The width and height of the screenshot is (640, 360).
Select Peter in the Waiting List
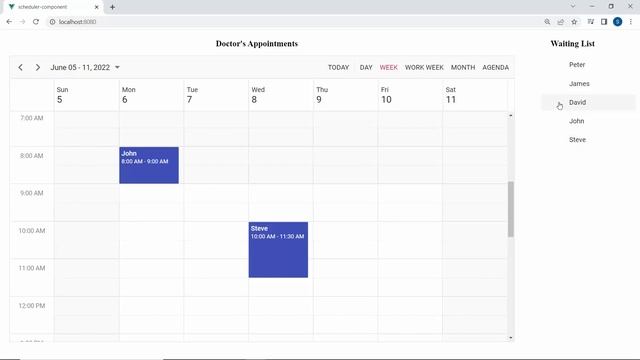(588, 65)
